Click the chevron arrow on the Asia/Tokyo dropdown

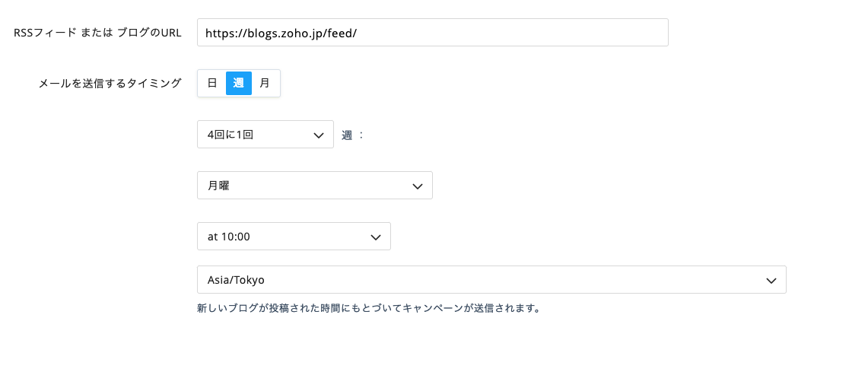(x=771, y=281)
